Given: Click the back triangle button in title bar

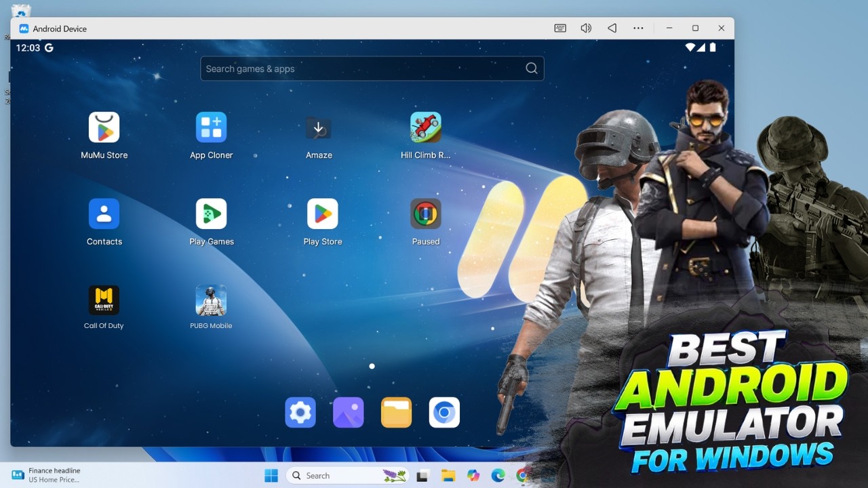Looking at the screenshot, I should (x=612, y=28).
